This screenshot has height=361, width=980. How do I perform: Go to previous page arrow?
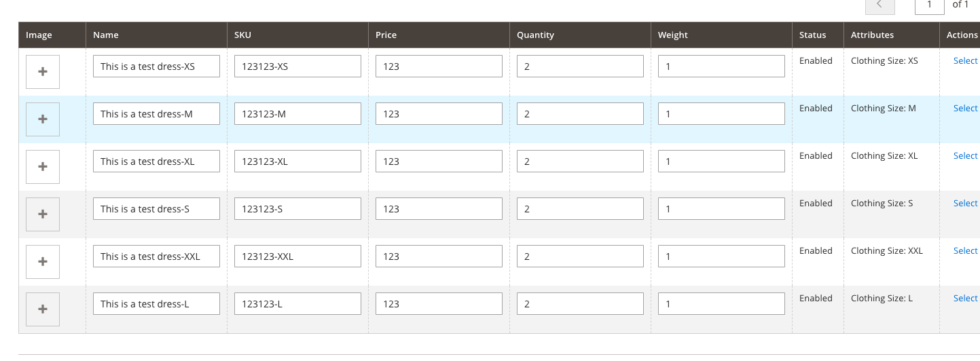tap(879, 5)
